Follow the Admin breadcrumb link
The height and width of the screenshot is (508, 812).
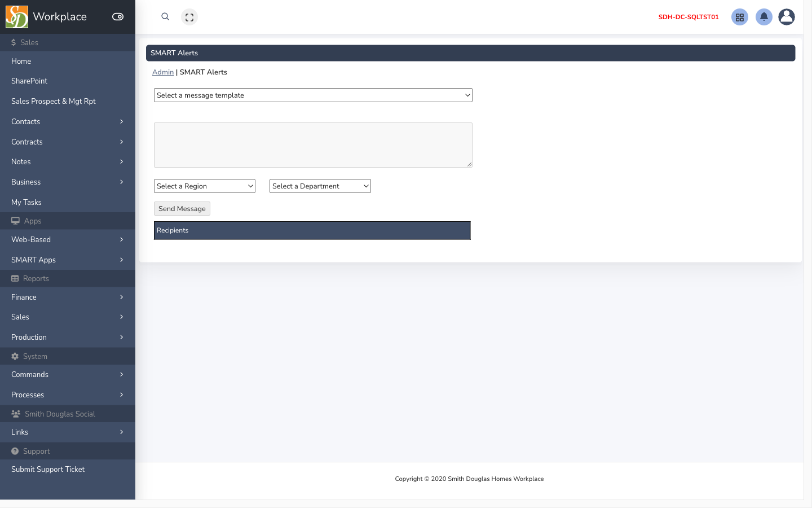(x=163, y=72)
